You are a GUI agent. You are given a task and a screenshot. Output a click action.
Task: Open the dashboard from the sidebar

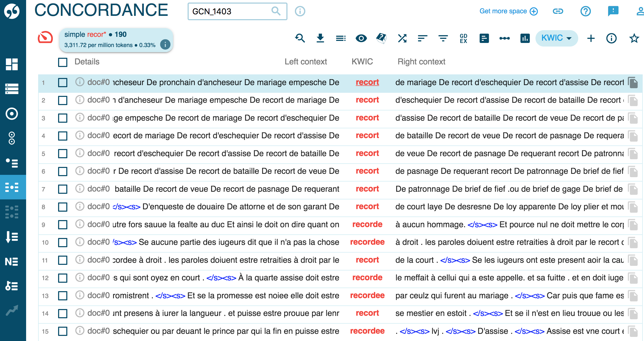pyautogui.click(x=12, y=64)
